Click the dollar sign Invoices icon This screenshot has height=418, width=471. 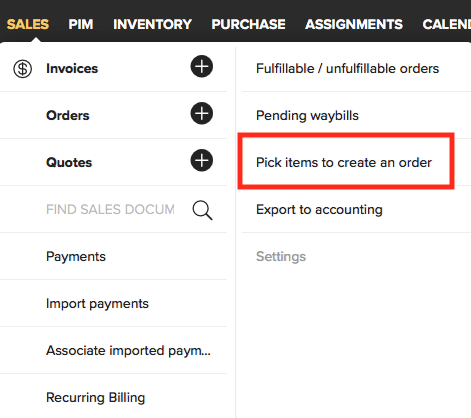[x=22, y=69]
